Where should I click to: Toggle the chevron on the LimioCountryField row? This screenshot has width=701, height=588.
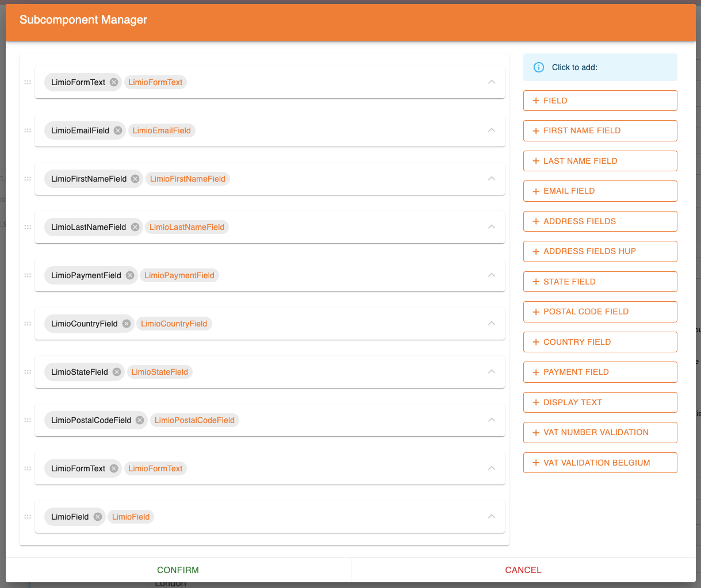click(492, 324)
